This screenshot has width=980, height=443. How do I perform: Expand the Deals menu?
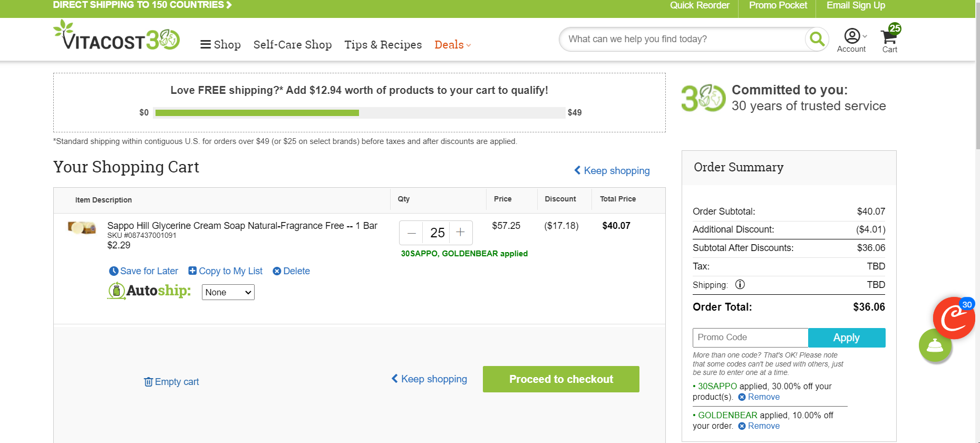point(453,45)
